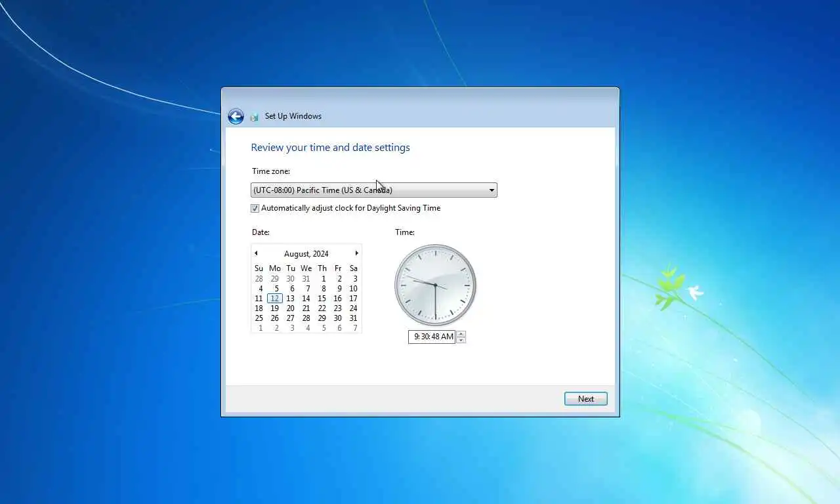The image size is (840, 504).
Task: Select August 1 in the calendar
Action: (x=322, y=279)
